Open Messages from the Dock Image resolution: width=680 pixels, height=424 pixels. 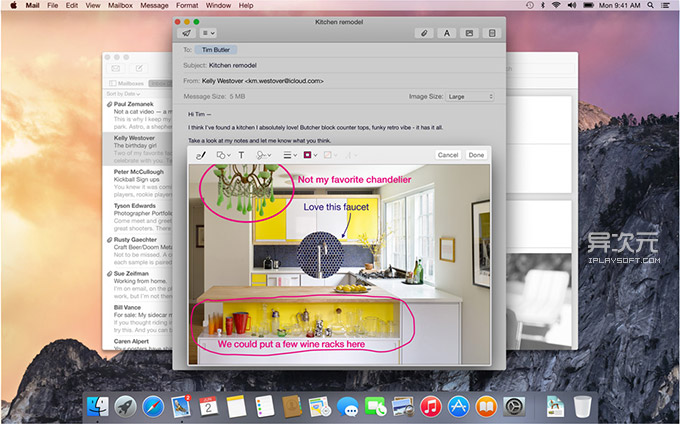tap(348, 407)
